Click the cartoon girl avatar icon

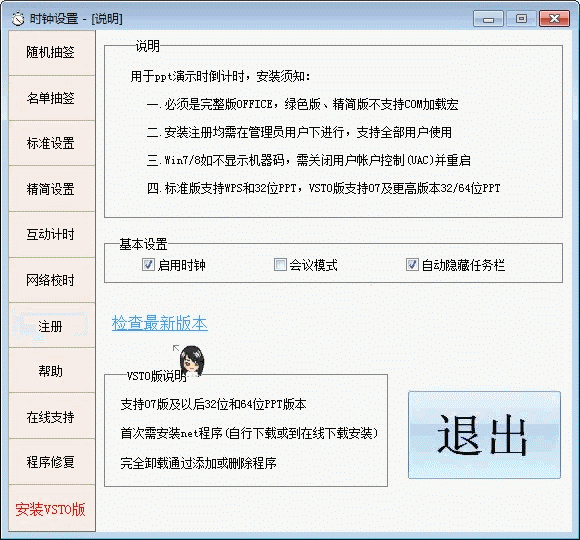tap(192, 361)
